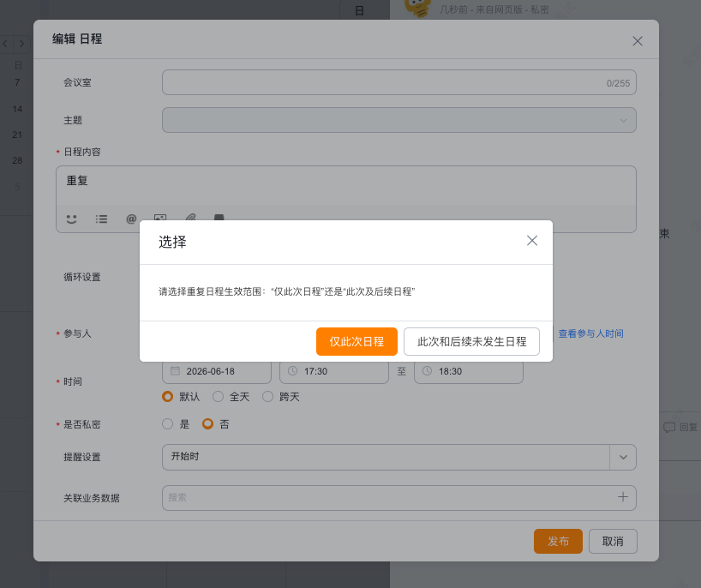701x588 pixels.
Task: Go to next month in background calendar
Action: (22, 44)
